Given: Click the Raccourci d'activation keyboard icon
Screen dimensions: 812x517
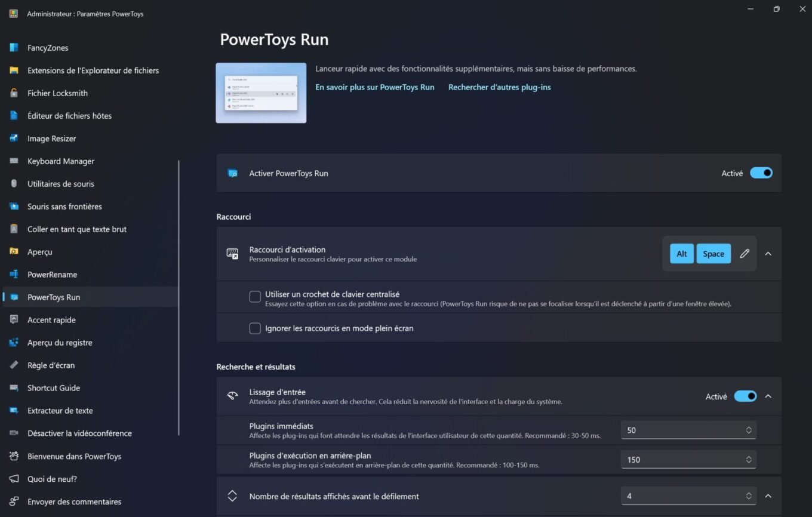Looking at the screenshot, I should (x=232, y=254).
